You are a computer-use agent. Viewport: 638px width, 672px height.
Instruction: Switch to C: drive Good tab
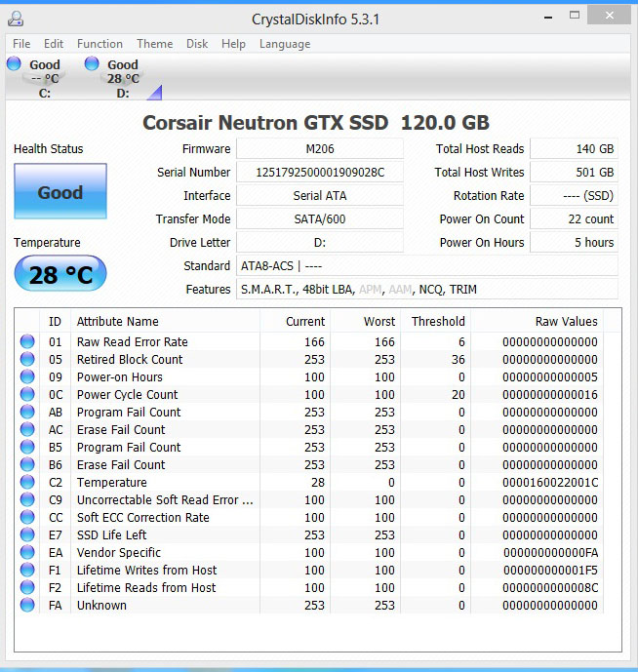coord(45,78)
